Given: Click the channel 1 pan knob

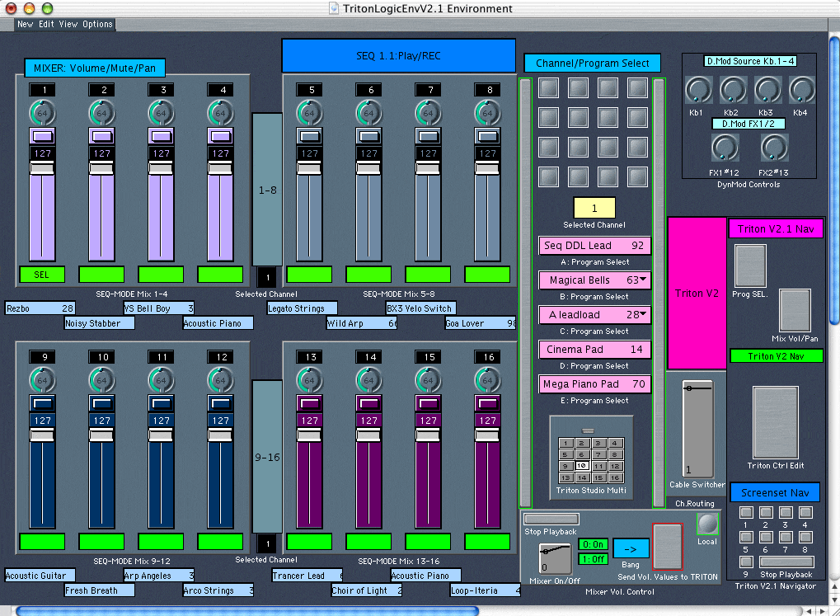Looking at the screenshot, I should [42, 113].
